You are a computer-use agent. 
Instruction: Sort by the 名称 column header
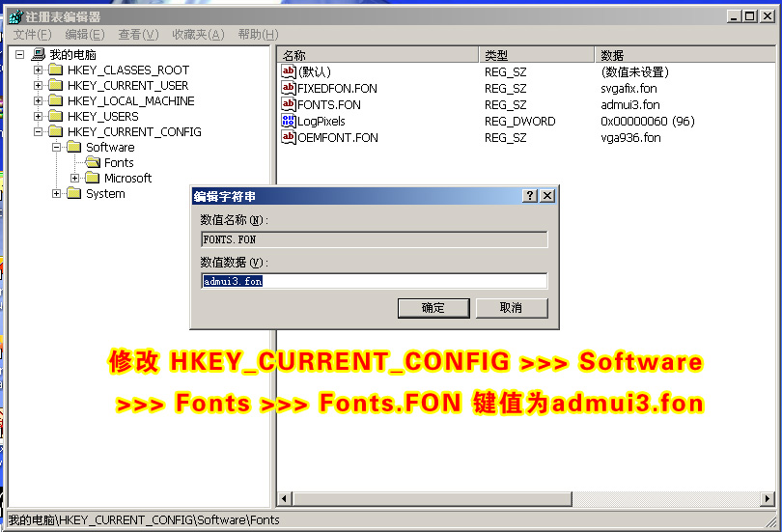coord(377,55)
